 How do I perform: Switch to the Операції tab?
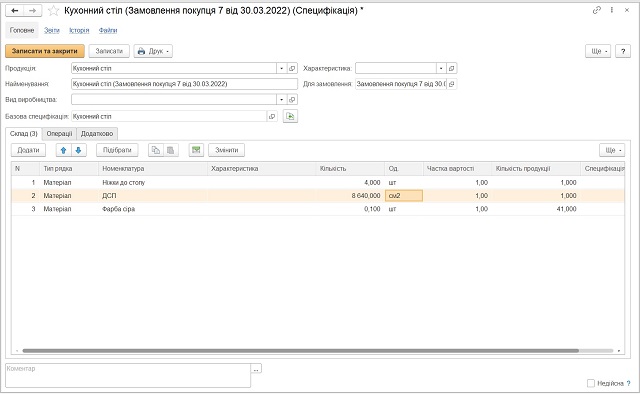tap(59, 134)
